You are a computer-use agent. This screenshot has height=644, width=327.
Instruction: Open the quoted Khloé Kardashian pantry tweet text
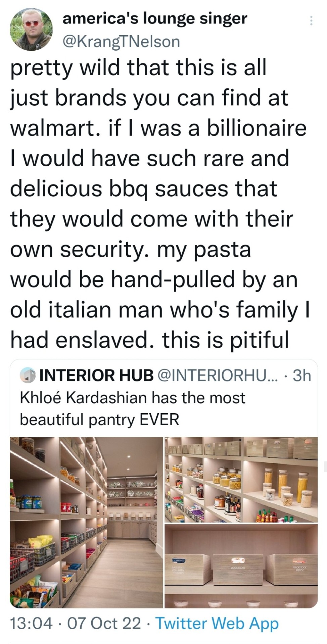pyautogui.click(x=133, y=409)
